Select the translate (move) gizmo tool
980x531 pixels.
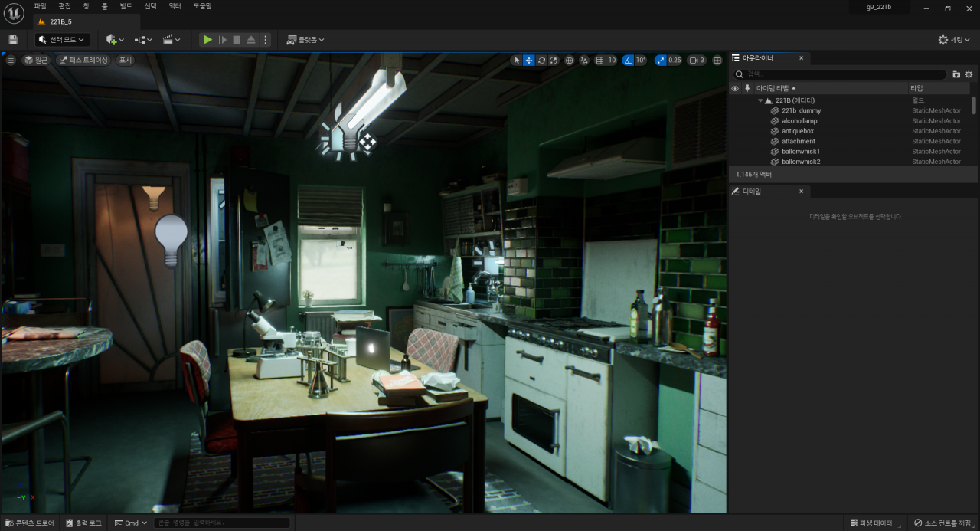coord(529,61)
